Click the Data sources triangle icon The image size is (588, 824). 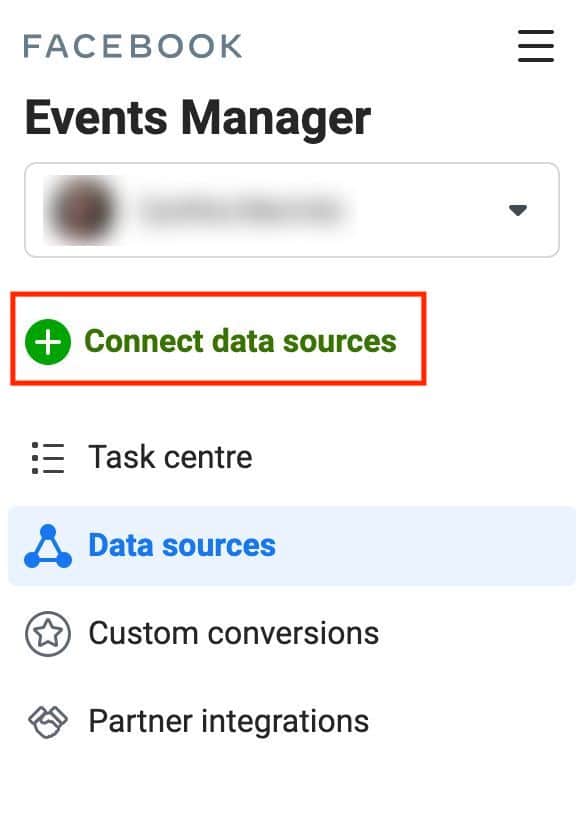click(47, 545)
